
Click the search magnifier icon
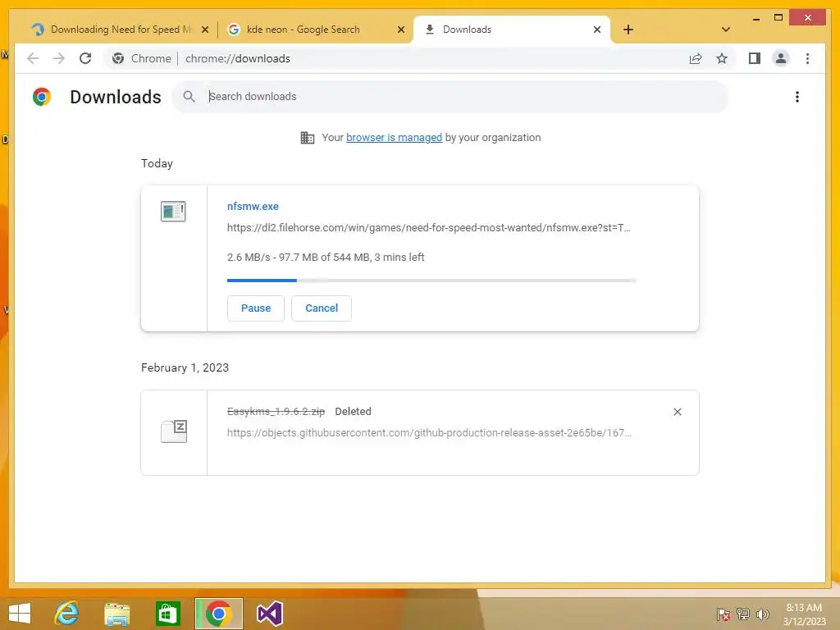pyautogui.click(x=189, y=97)
